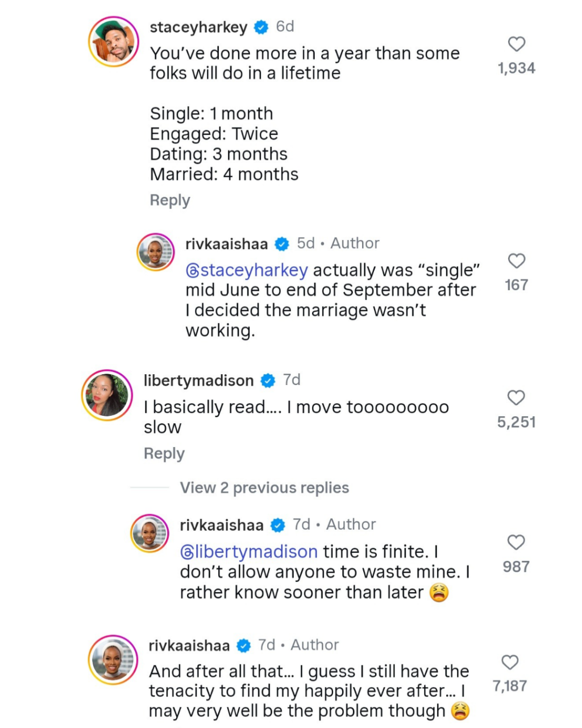
Task: Heart the 'happily ever after' comment
Action: [510, 662]
